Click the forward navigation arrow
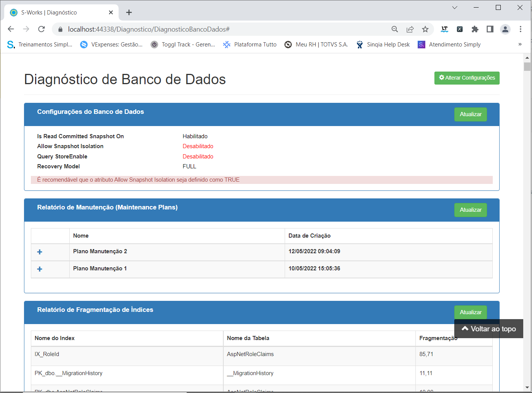Viewport: 532px width, 393px height. tap(26, 29)
